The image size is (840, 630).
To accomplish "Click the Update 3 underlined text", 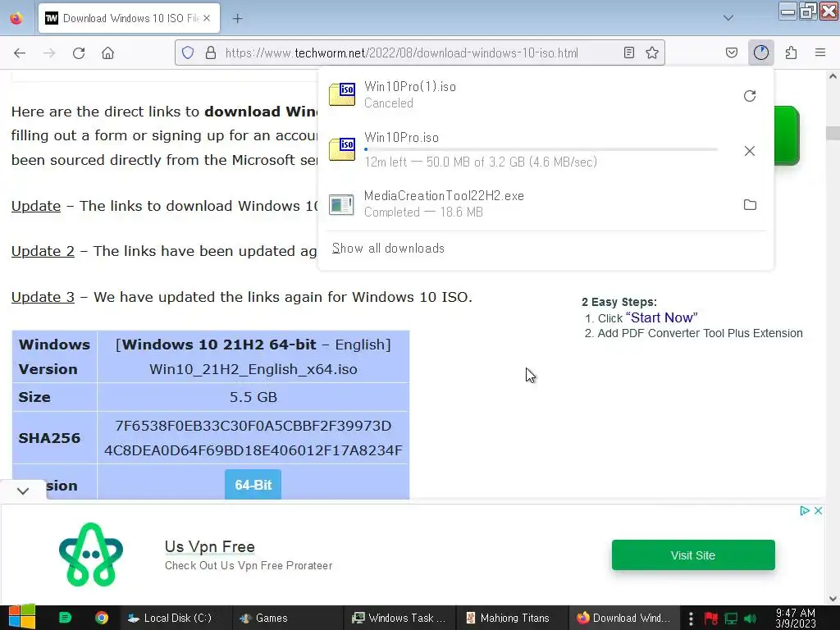I will pyautogui.click(x=43, y=297).
